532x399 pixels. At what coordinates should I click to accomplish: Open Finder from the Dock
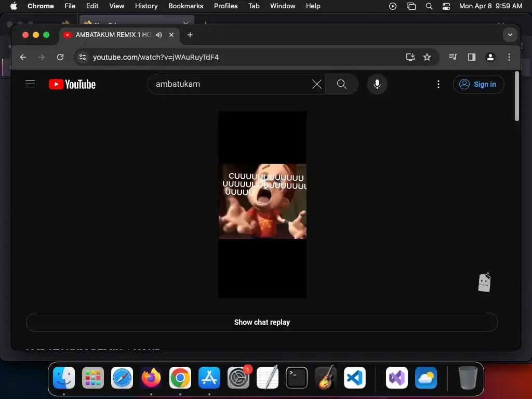click(64, 378)
